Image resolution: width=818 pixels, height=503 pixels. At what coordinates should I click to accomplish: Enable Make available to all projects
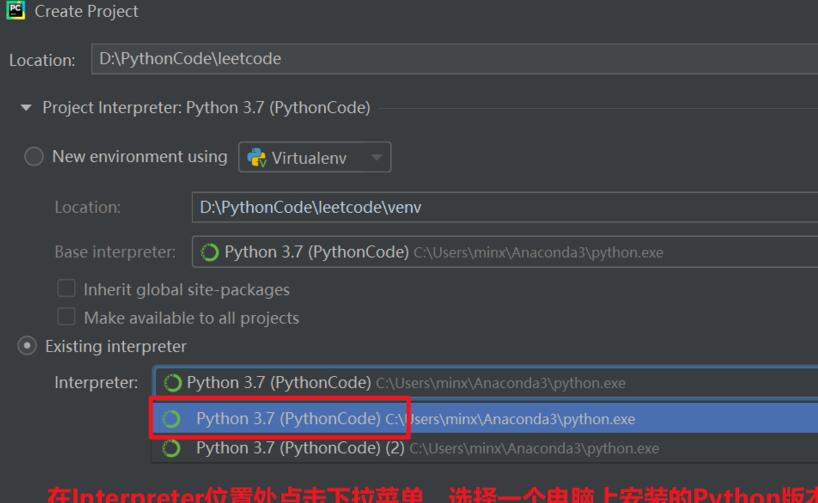66,317
